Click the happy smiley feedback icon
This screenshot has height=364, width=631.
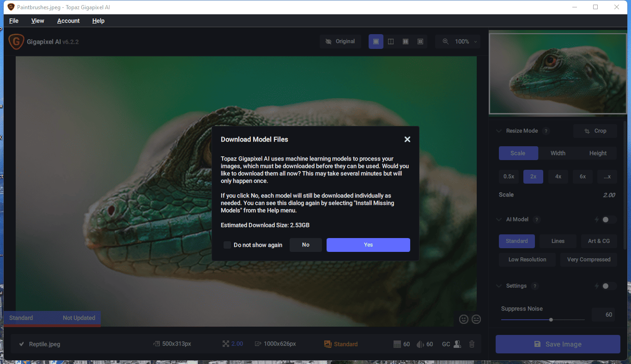(464, 319)
